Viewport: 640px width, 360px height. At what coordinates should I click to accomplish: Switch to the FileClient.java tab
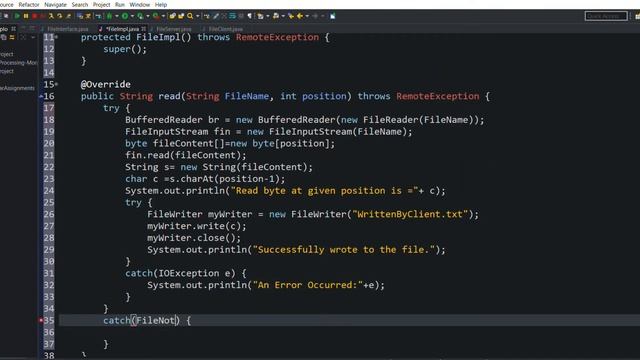[x=225, y=29]
